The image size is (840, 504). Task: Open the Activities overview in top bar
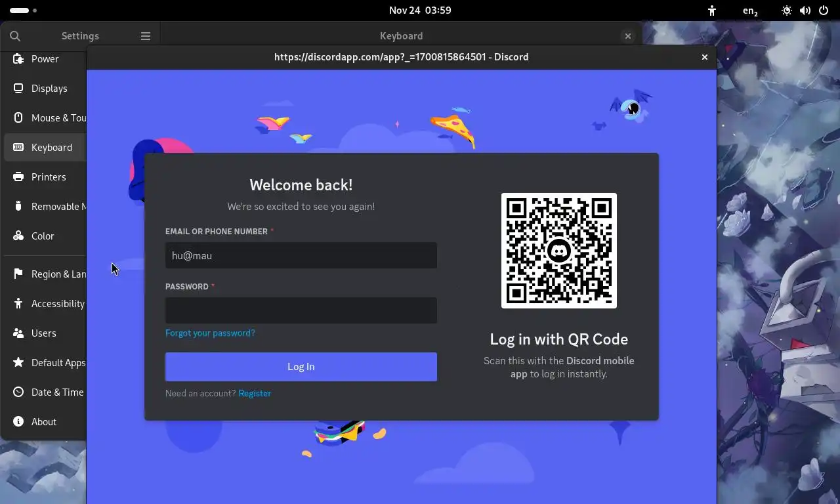click(x=24, y=10)
